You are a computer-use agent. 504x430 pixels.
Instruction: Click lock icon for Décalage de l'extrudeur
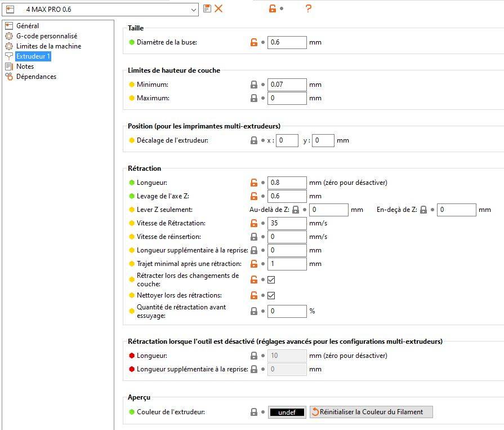coord(254,140)
